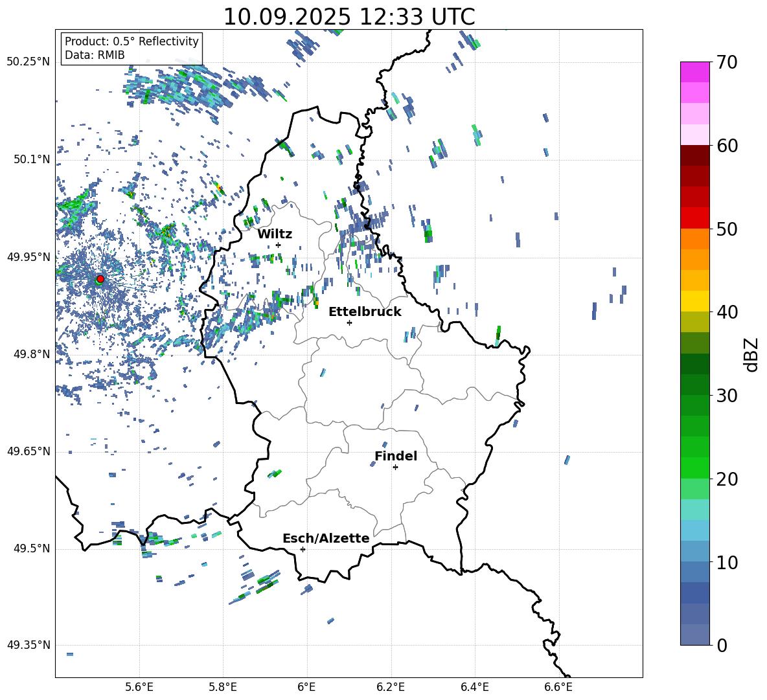Click the Esch/Alzette station cross marker
The width and height of the screenshot is (767, 700).
pos(303,549)
